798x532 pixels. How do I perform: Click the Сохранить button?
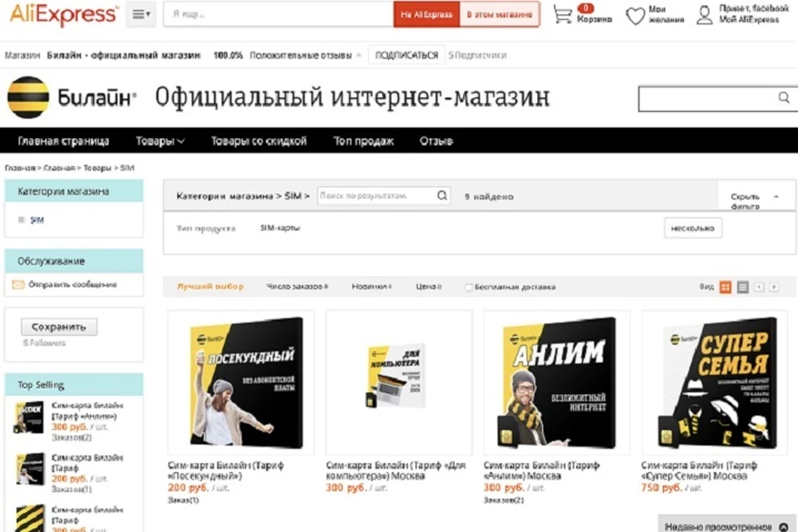point(59,327)
